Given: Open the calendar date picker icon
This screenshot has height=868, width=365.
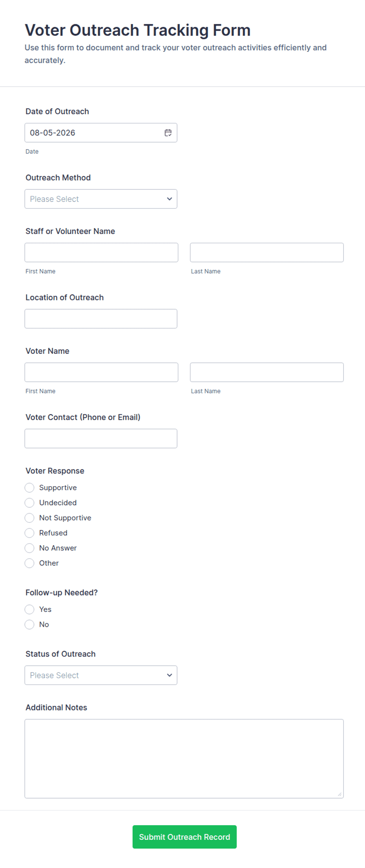Looking at the screenshot, I should coord(168,133).
